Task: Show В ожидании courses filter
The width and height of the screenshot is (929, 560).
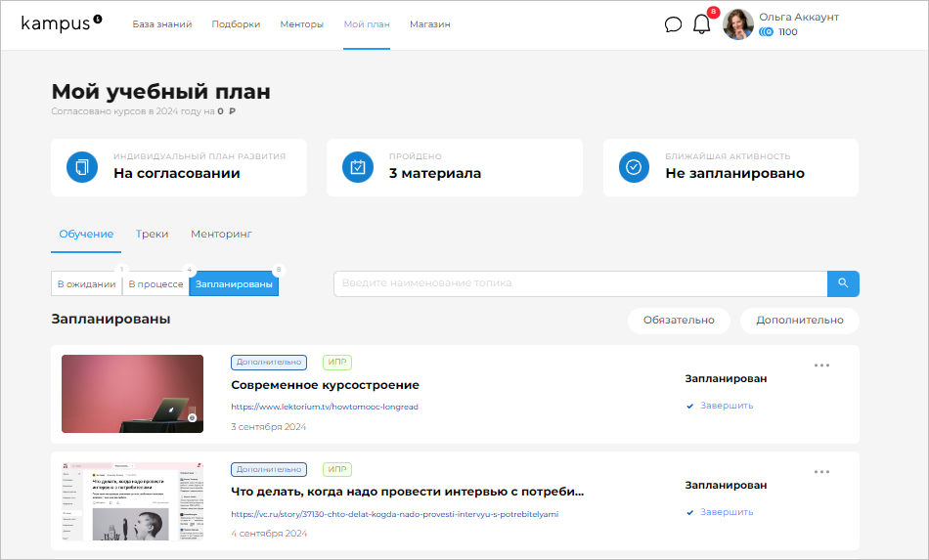Action: point(86,284)
